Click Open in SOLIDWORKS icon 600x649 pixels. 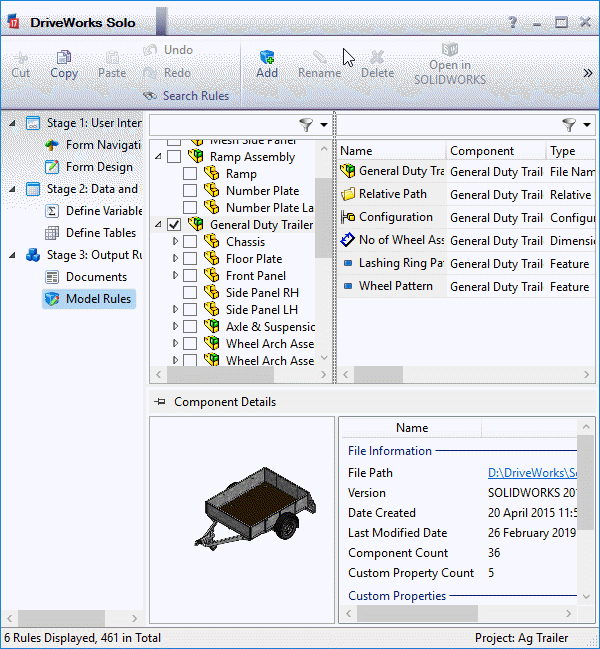pyautogui.click(x=450, y=49)
